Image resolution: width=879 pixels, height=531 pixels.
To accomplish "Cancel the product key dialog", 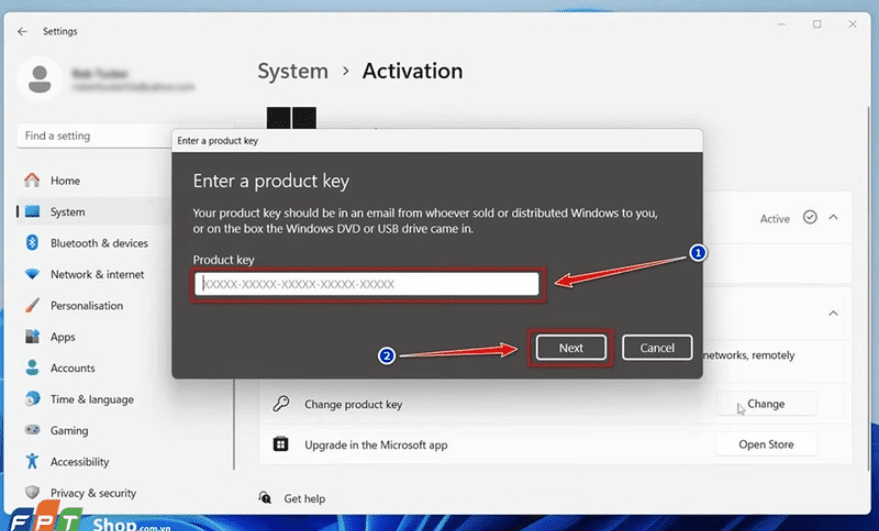I will point(657,348).
